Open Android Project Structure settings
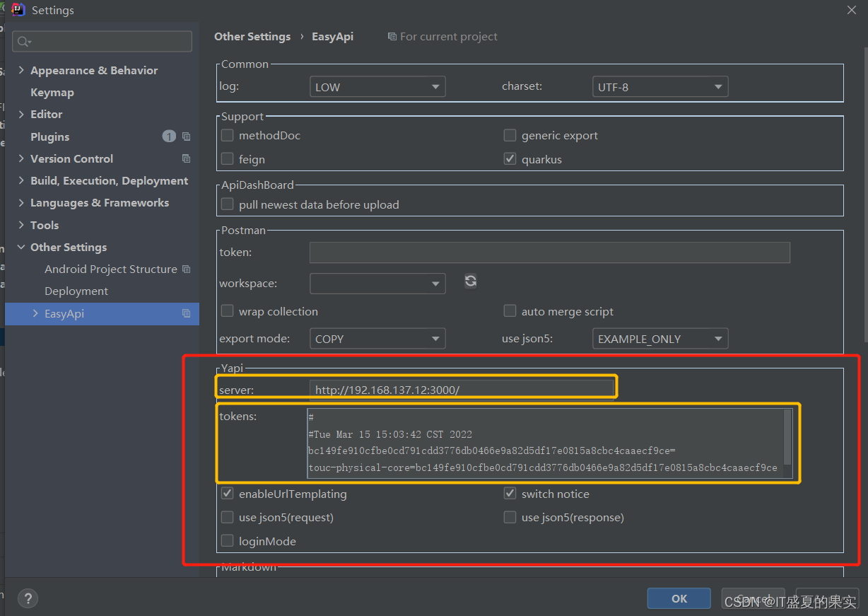868x616 pixels. coord(111,269)
